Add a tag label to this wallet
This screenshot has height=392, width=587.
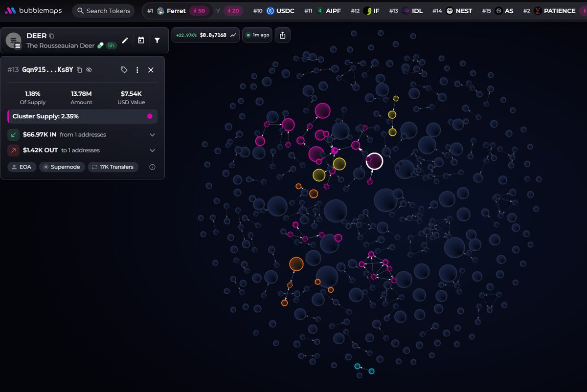click(124, 70)
